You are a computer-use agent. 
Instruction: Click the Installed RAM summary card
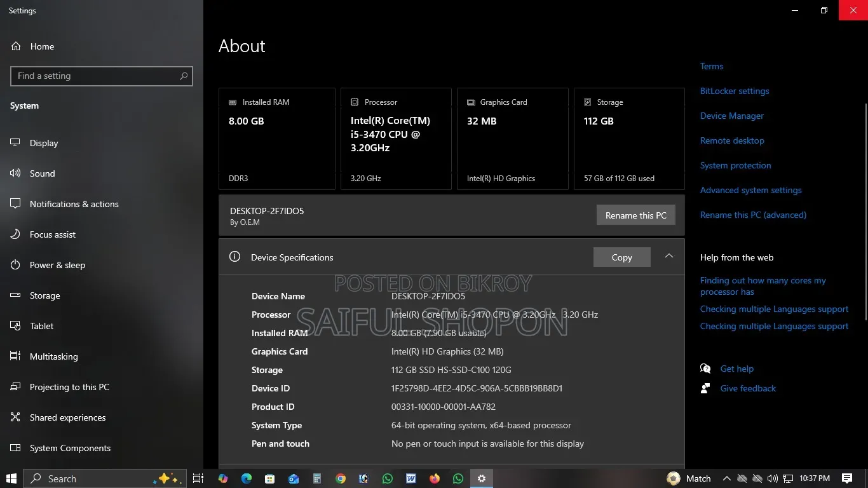277,139
